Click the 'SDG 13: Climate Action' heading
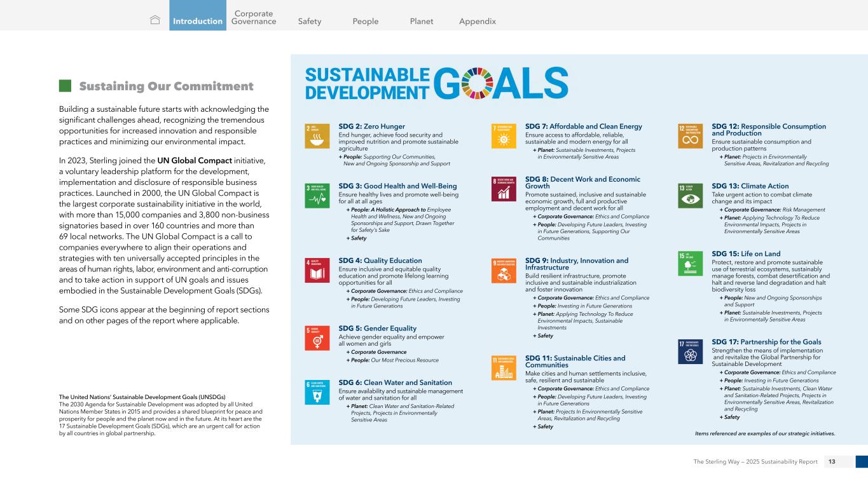Viewport: 868px width, 488px height. coord(750,186)
